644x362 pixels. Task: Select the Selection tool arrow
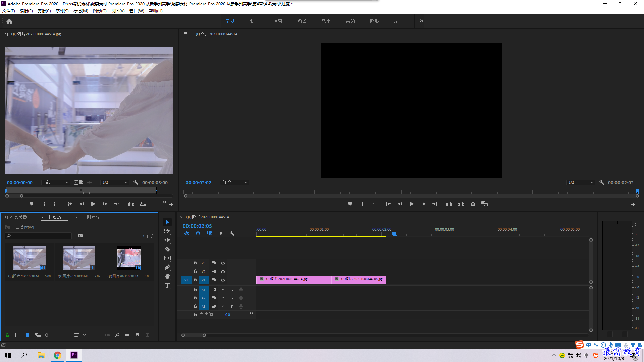pos(167,222)
